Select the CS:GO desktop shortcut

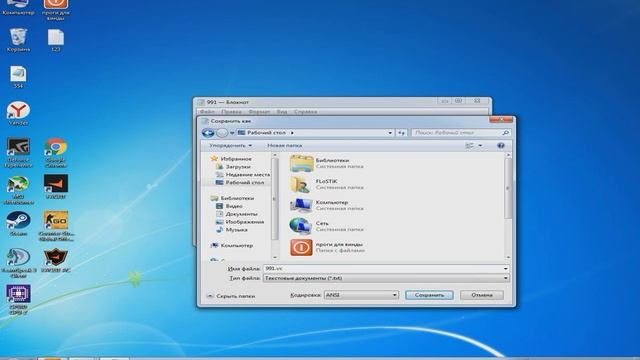pos(56,226)
